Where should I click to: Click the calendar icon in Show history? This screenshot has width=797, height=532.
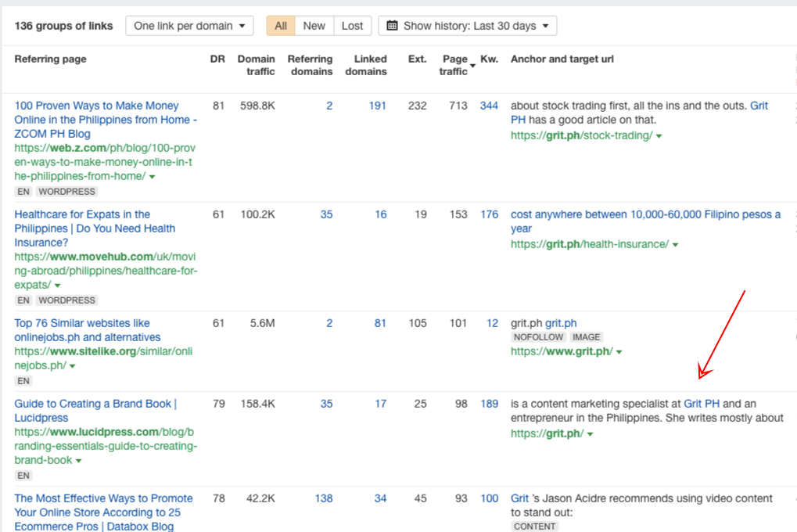pyautogui.click(x=392, y=26)
